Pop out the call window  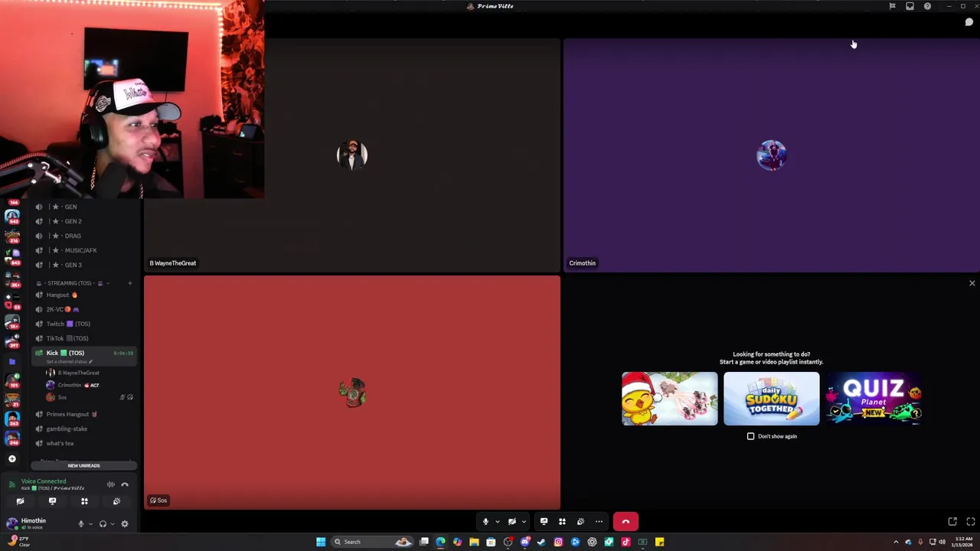(952, 522)
